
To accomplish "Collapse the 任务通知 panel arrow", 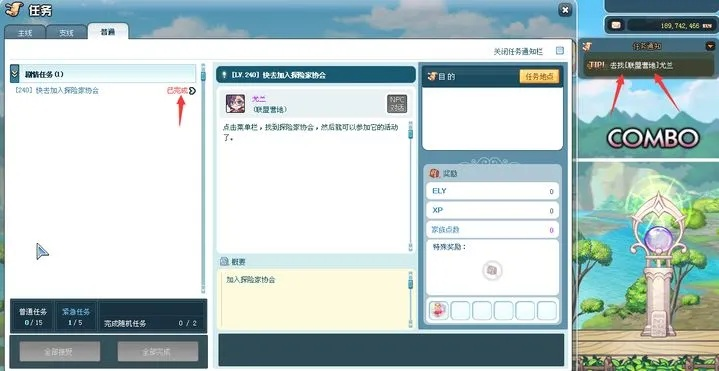I will [710, 46].
